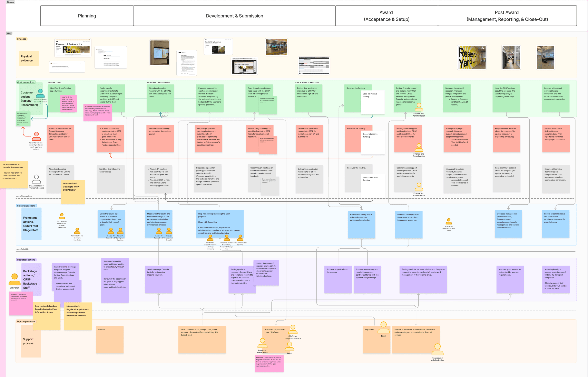The image size is (588, 377).
Task: Open the Research Yard wall photo thumbnail
Action: point(472,57)
